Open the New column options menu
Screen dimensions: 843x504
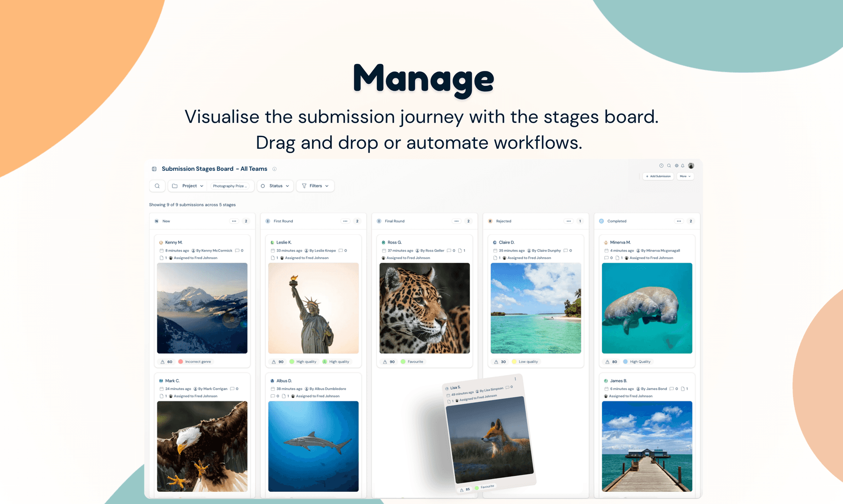coord(234,221)
